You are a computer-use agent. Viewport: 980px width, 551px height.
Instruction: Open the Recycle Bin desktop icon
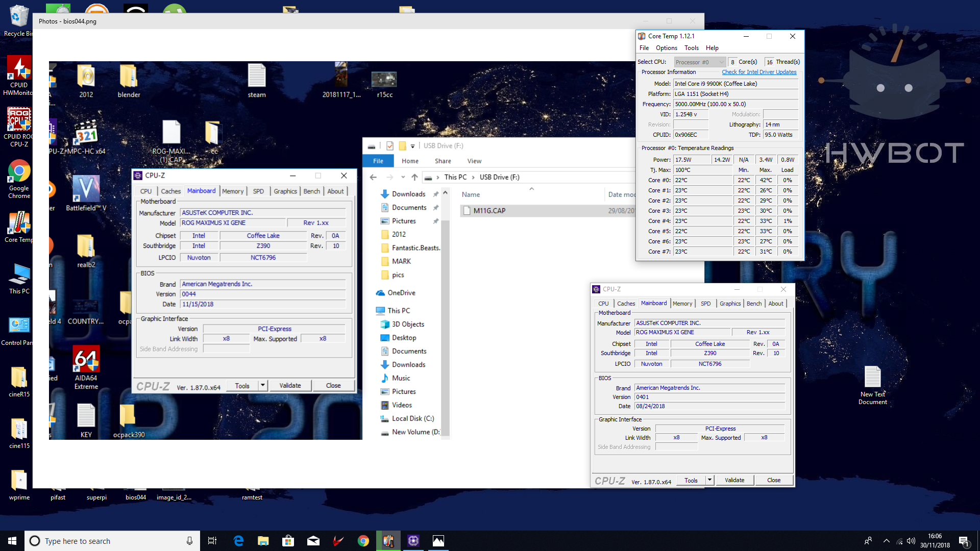(x=18, y=20)
